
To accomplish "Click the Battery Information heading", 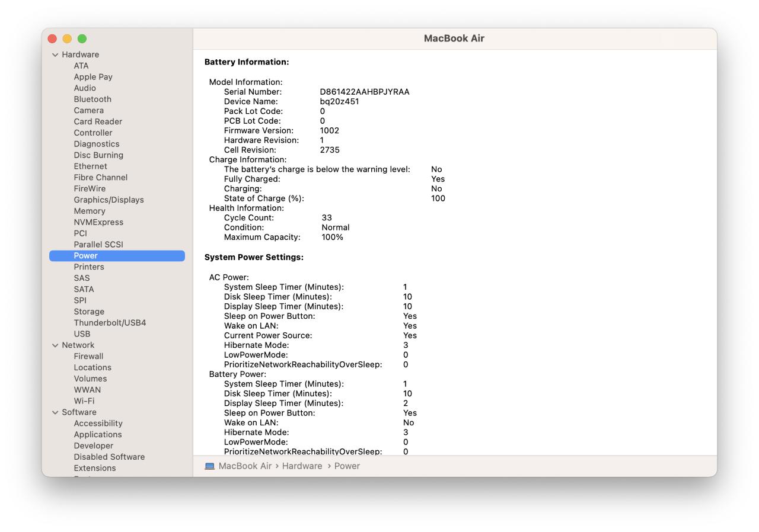I will tap(247, 62).
